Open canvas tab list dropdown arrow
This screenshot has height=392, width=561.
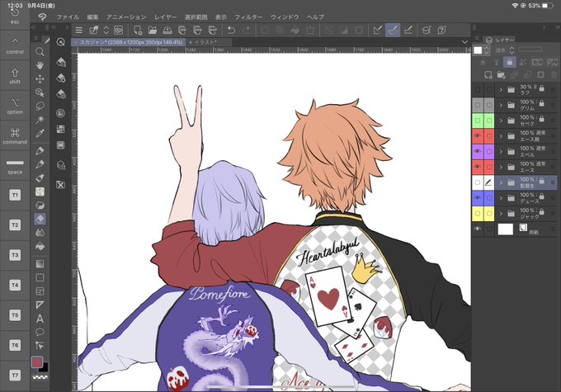pos(464,42)
